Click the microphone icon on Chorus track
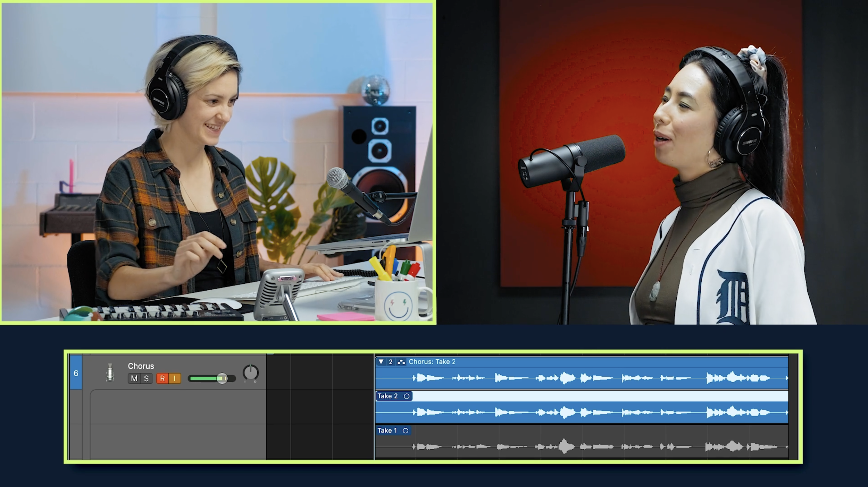The width and height of the screenshot is (868, 487). click(110, 373)
